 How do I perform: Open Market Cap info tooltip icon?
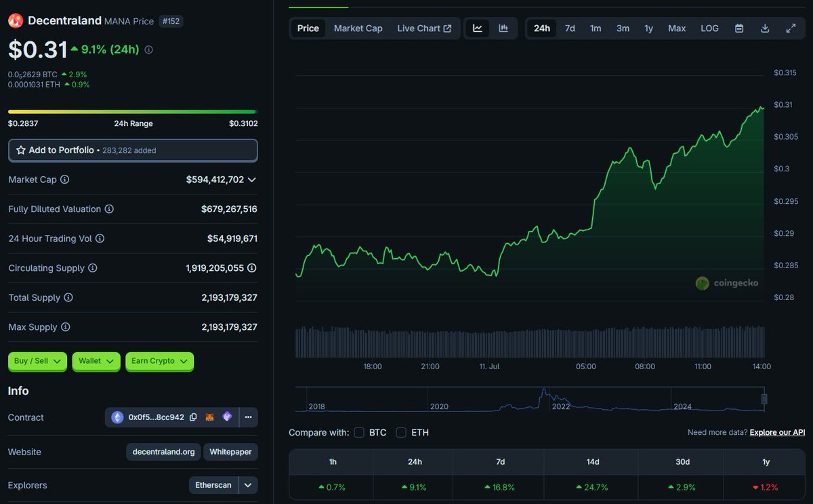pos(65,180)
